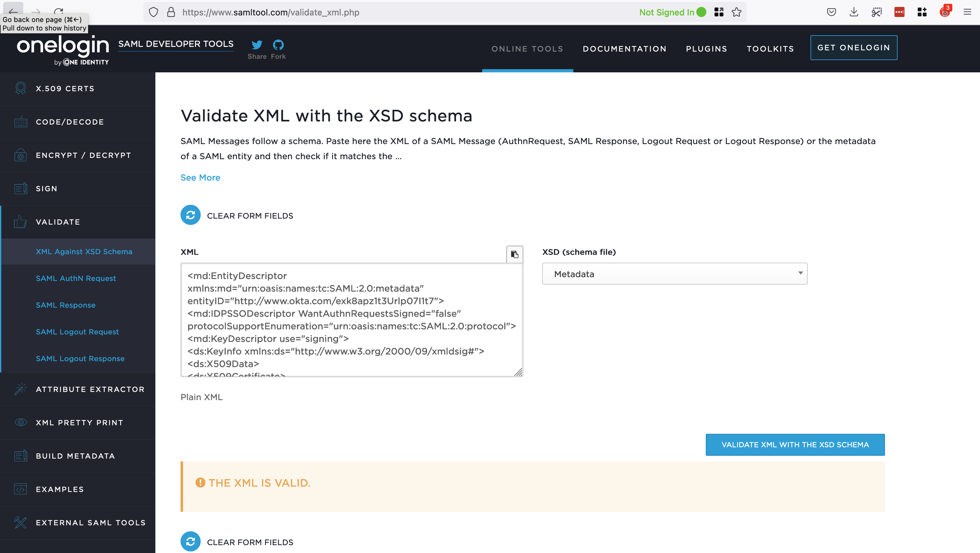Select EXTERNAL SAML TOOLS sidebar menu
980x553 pixels.
pyautogui.click(x=78, y=522)
